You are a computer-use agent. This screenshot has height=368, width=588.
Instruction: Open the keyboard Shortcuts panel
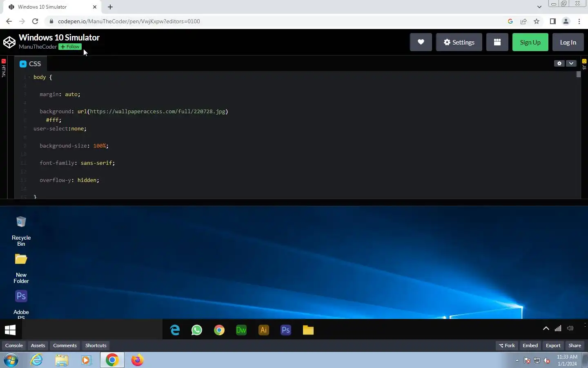pos(96,346)
